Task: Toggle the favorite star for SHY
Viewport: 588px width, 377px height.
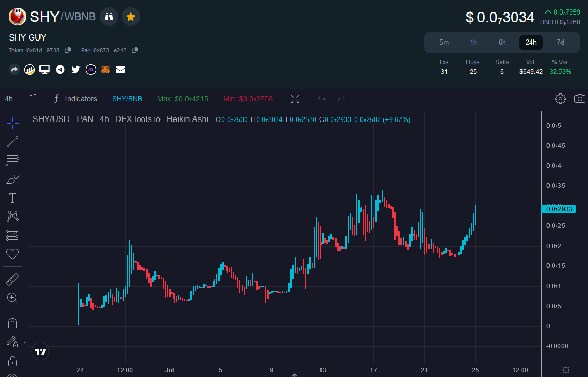Action: [x=131, y=17]
